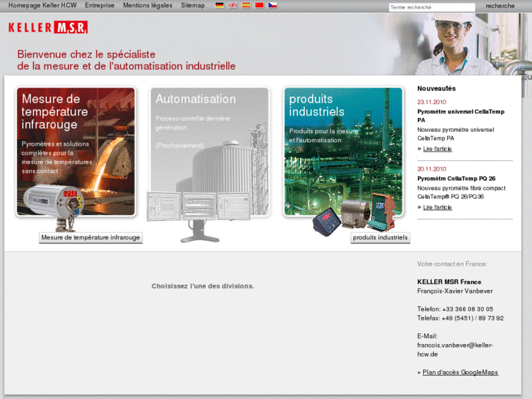Select the date '23.11.2010'

point(432,102)
